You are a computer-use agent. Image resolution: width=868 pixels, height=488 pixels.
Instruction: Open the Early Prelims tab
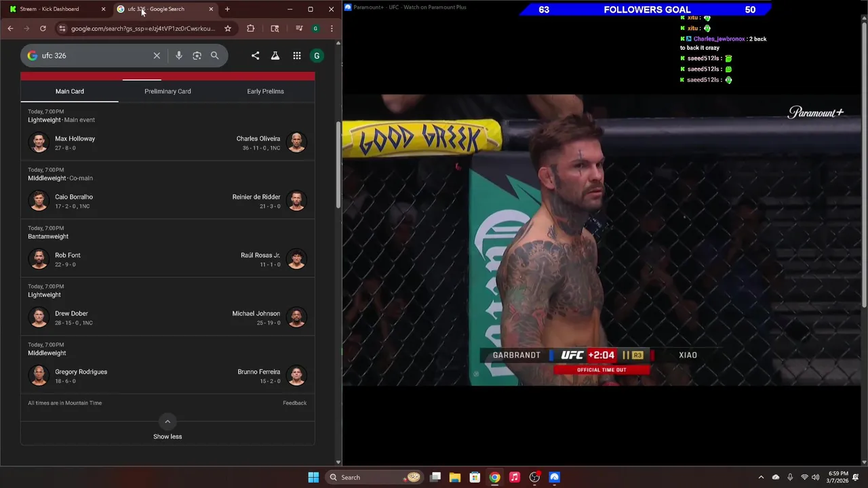point(265,91)
